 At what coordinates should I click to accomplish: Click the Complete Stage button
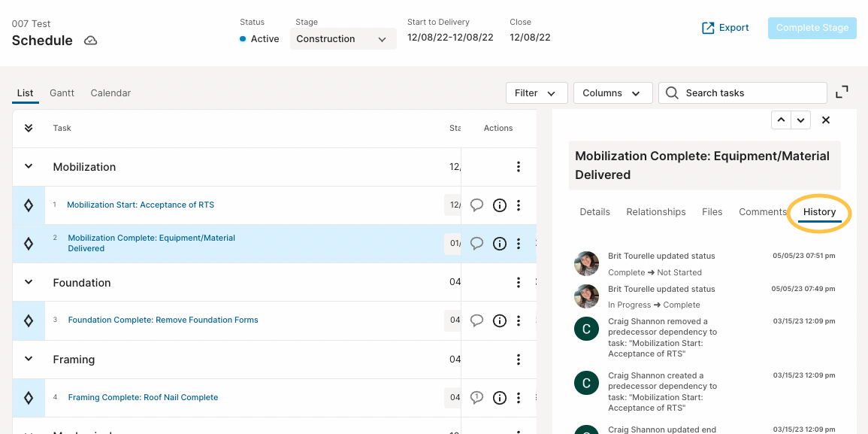pos(812,28)
